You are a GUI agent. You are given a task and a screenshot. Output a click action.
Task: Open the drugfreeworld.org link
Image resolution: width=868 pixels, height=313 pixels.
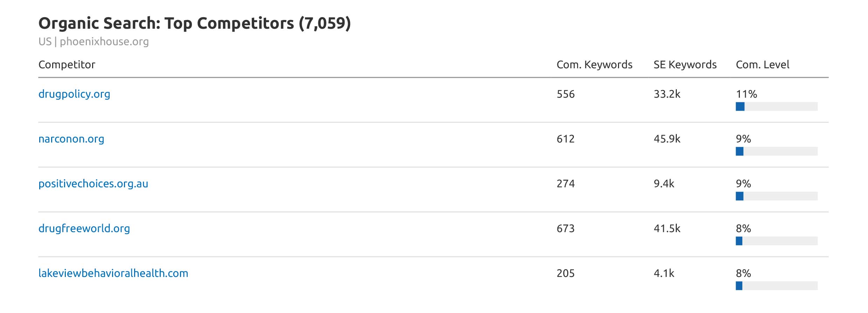tap(84, 229)
